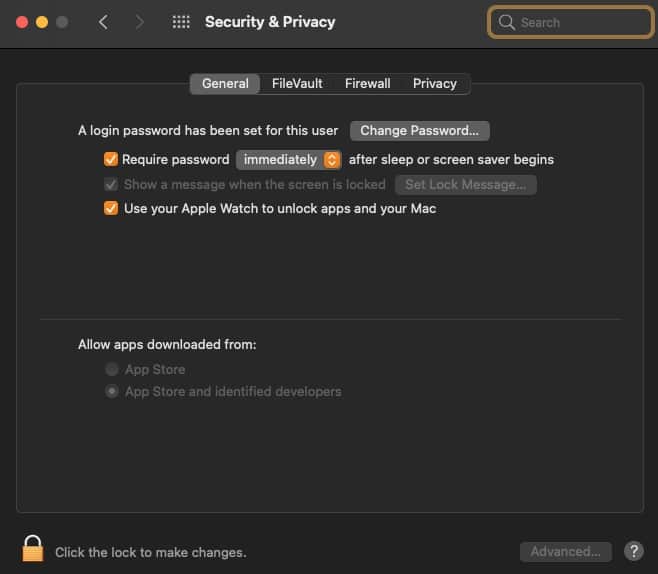This screenshot has height=574, width=658.
Task: Switch to the Privacy tab
Action: pos(435,83)
